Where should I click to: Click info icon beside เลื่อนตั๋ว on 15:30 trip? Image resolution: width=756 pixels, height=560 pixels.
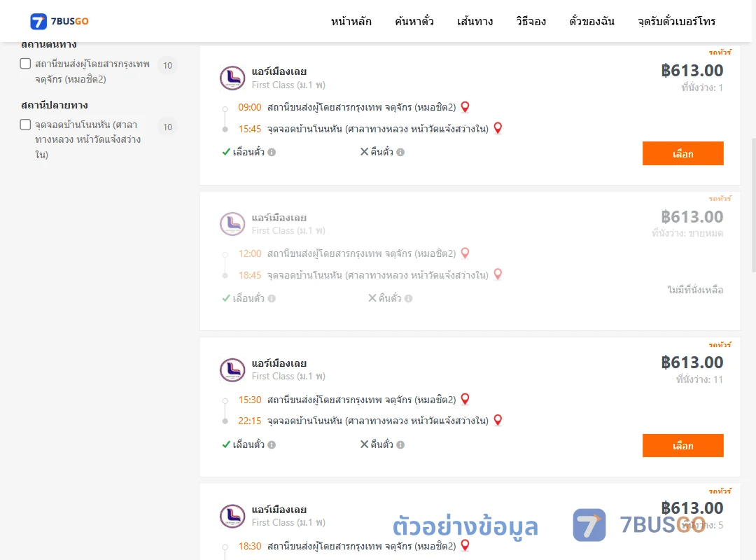[x=272, y=444]
